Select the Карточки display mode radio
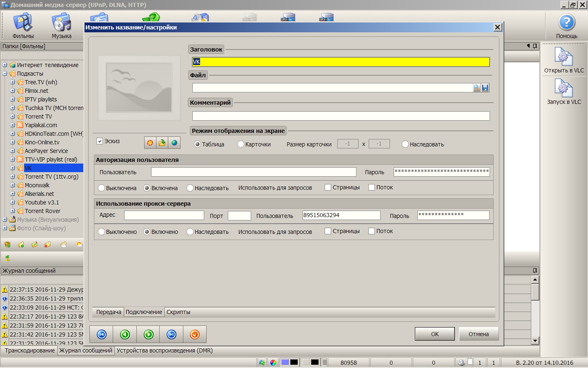The width and height of the screenshot is (588, 368). [x=241, y=144]
